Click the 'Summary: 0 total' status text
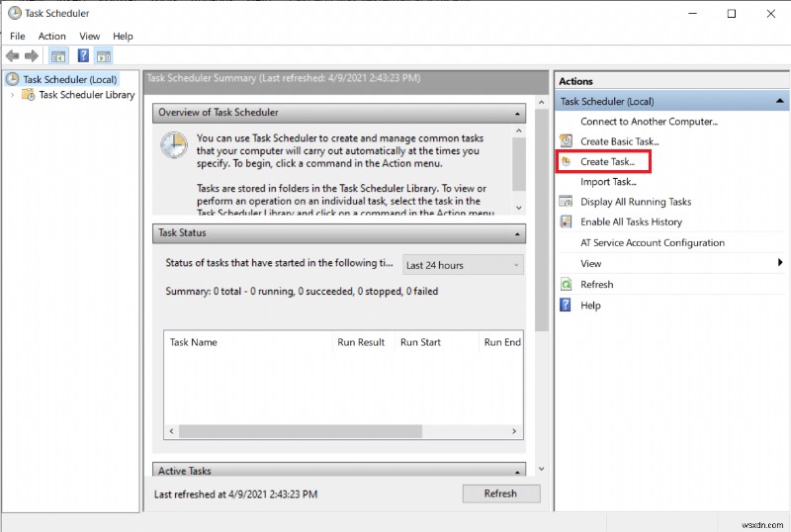 click(302, 292)
